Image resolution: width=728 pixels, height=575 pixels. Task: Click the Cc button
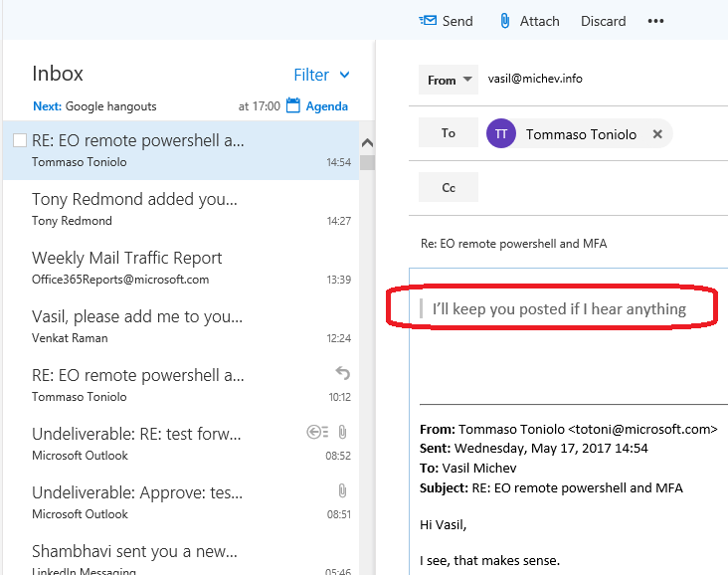tap(449, 187)
